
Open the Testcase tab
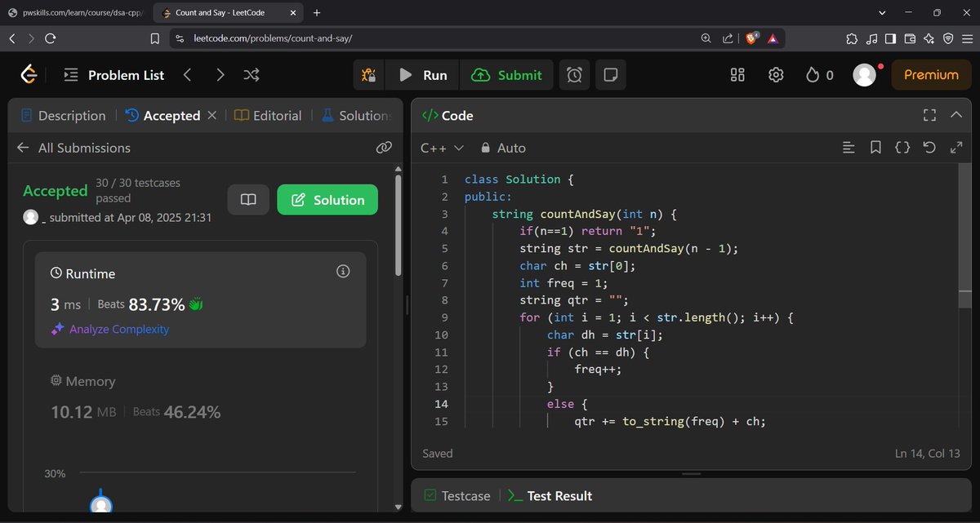[457, 496]
